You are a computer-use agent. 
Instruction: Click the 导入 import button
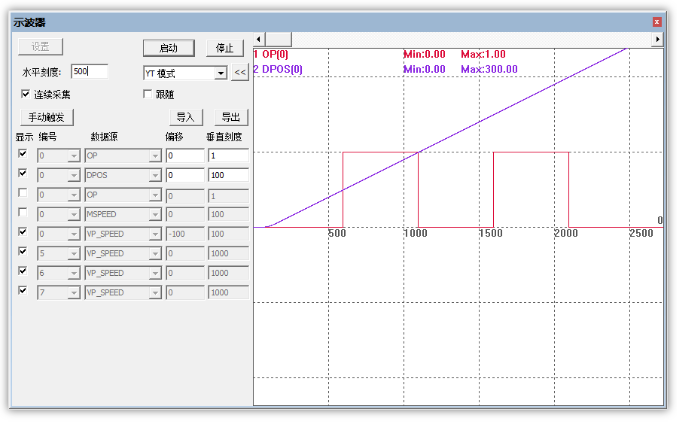186,117
